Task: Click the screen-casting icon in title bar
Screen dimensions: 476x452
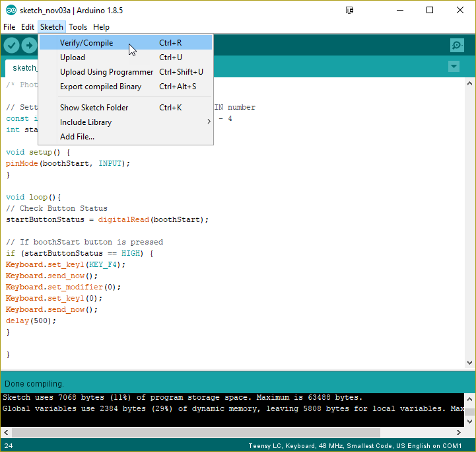Action: 349,11
